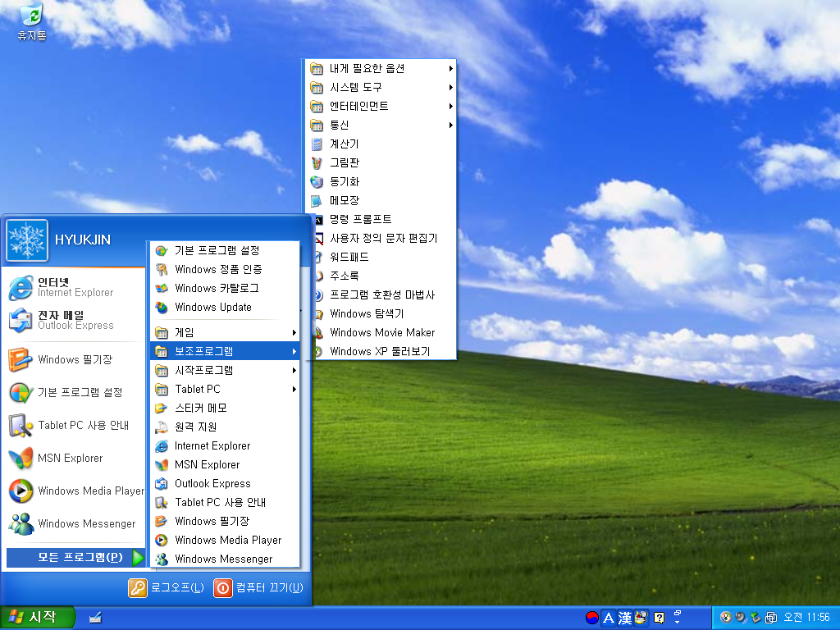Image resolution: width=840 pixels, height=630 pixels.
Task: Open Windows Update menu item
Action: [225, 307]
